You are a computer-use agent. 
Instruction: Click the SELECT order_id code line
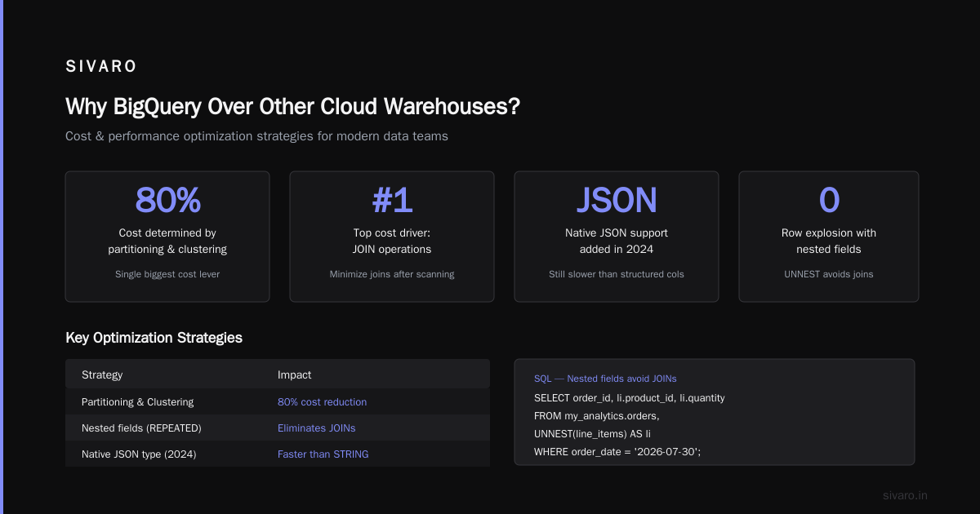pos(630,397)
